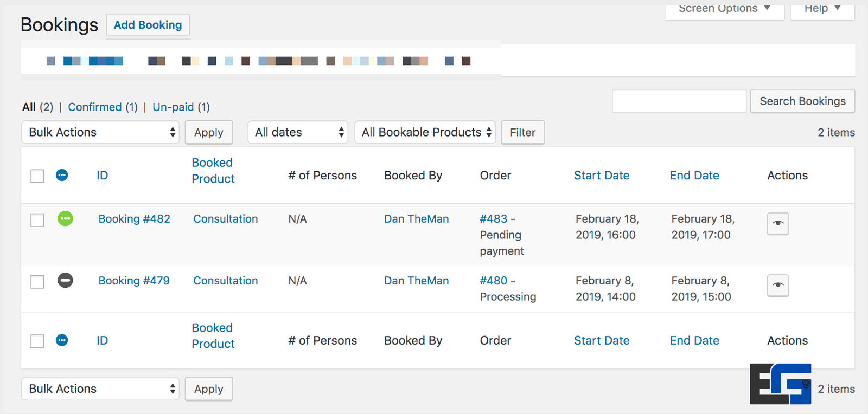Open the All dates filter dropdown
Screen dimensions: 868x414
(298, 132)
